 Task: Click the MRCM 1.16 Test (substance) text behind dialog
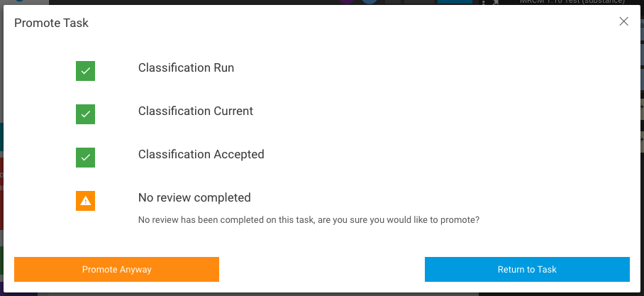572,1
